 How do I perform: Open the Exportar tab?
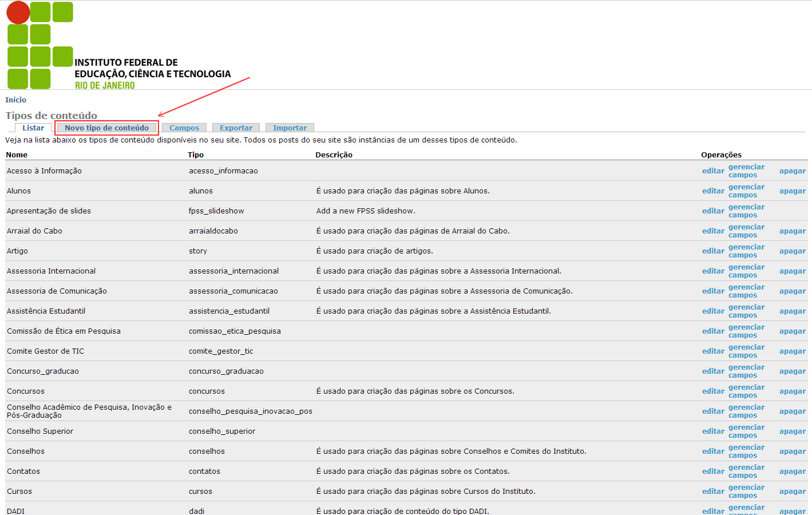236,128
